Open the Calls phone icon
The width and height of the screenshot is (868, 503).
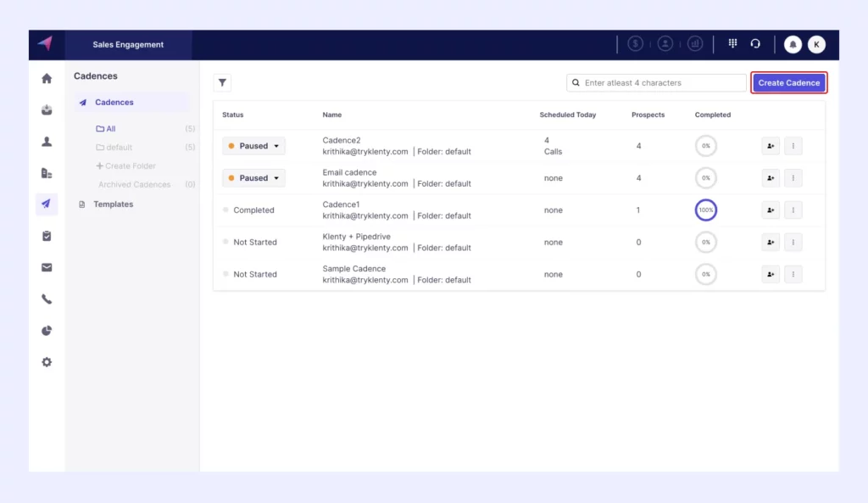pyautogui.click(x=47, y=299)
